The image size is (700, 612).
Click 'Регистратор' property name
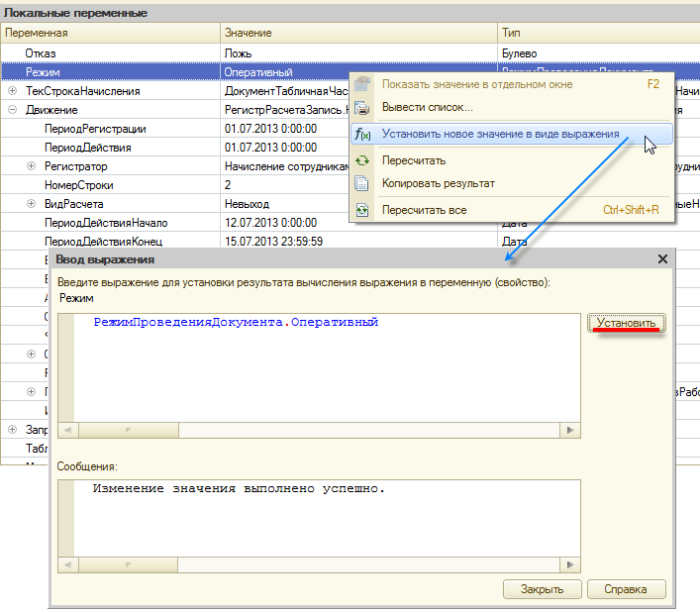(x=76, y=166)
